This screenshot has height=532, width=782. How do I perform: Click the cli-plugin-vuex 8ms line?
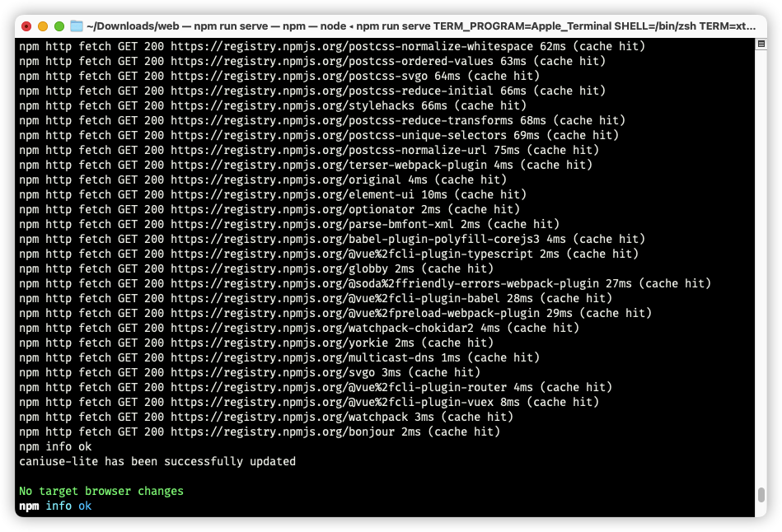point(309,403)
